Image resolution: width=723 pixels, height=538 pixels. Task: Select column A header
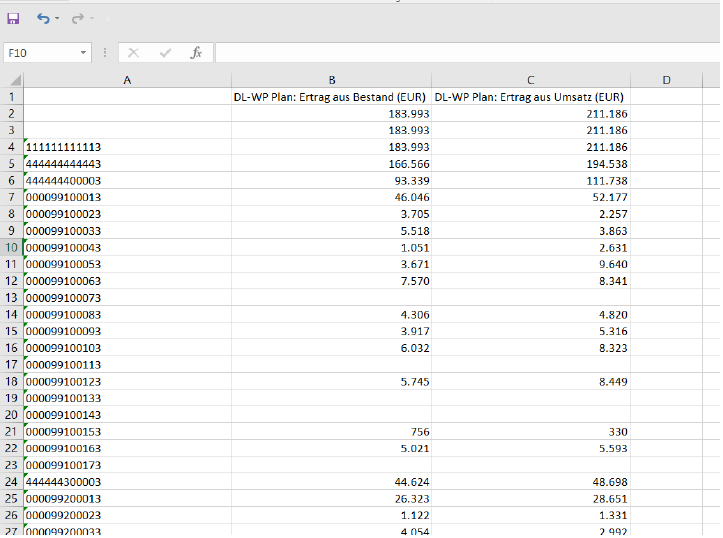coord(127,80)
